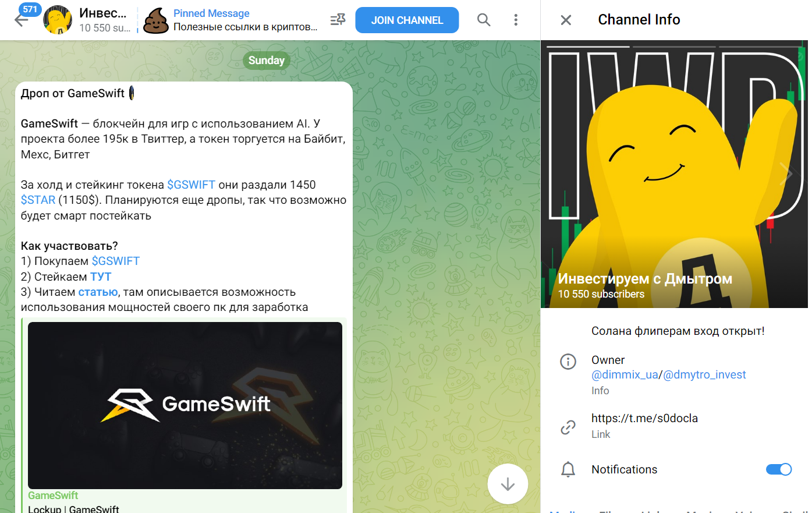Click the green GameSwift preview title
812x513 pixels.
point(53,496)
